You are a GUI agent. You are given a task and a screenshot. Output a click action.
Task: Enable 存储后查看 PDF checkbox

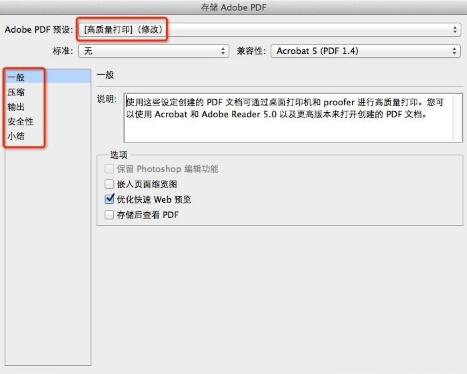coord(109,215)
